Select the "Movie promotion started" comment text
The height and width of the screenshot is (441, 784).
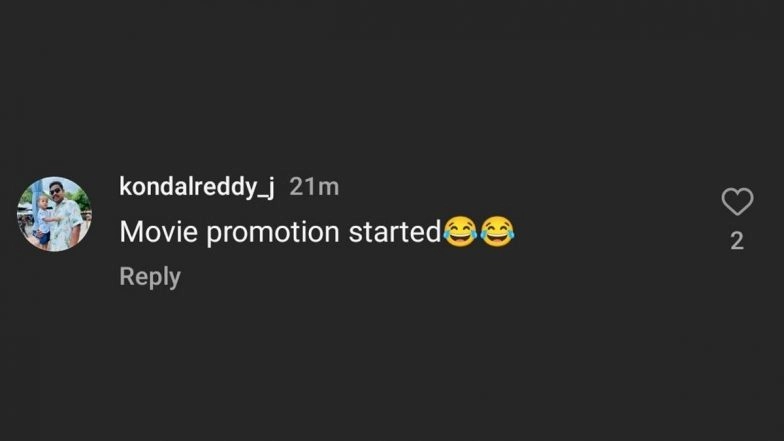point(280,232)
